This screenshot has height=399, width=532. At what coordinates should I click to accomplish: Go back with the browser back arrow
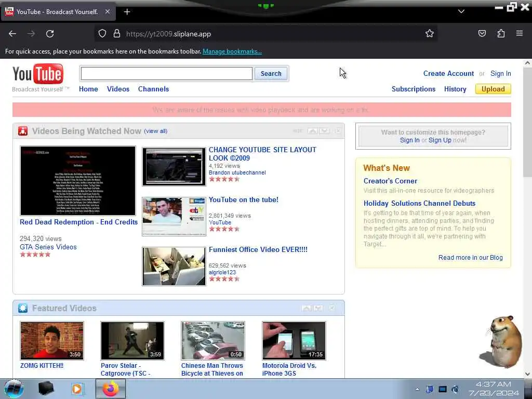point(12,34)
